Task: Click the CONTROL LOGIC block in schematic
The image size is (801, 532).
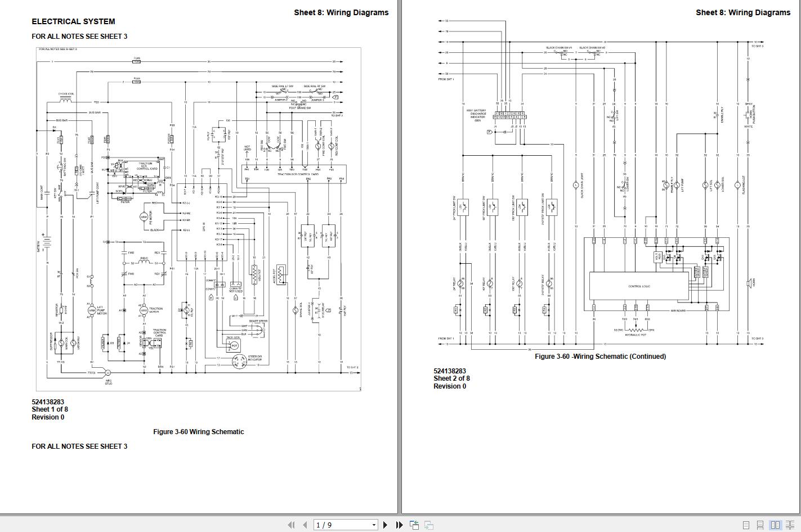Action: 639,286
